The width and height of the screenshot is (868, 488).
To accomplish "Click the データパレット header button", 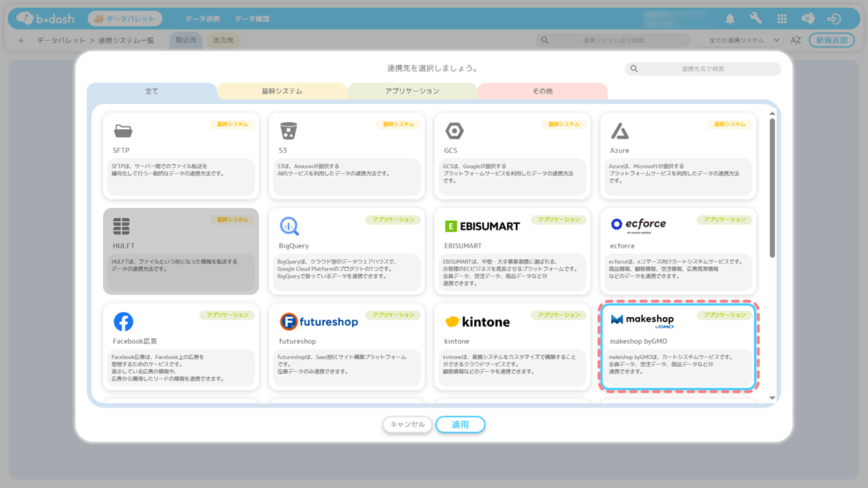I will coord(125,19).
